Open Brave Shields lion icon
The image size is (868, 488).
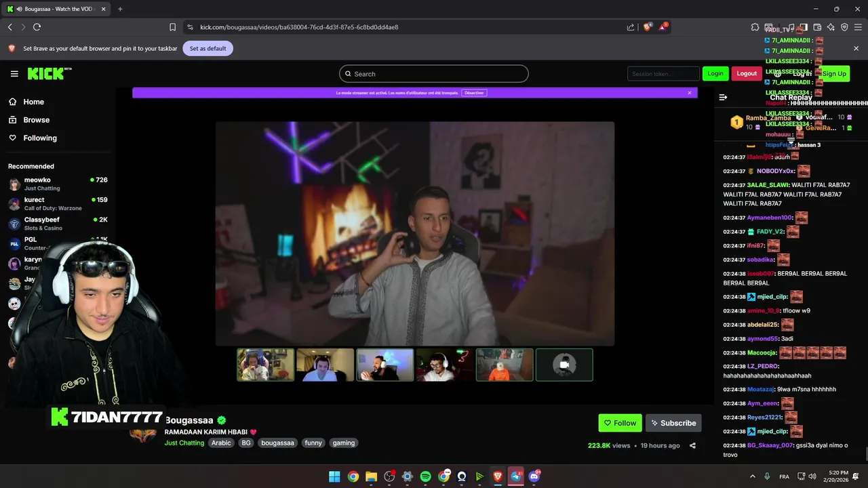pyautogui.click(x=647, y=27)
